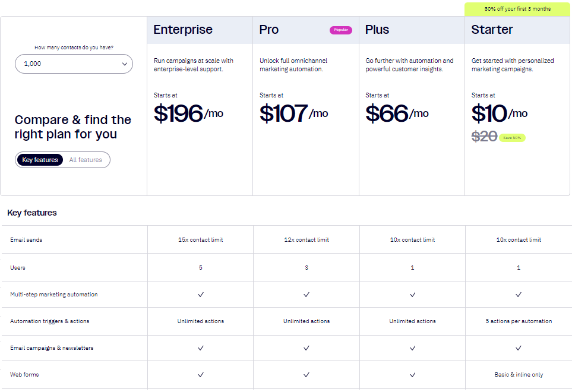572x392 pixels.
Task: Click the Automation triggers & actions label
Action: [50, 321]
